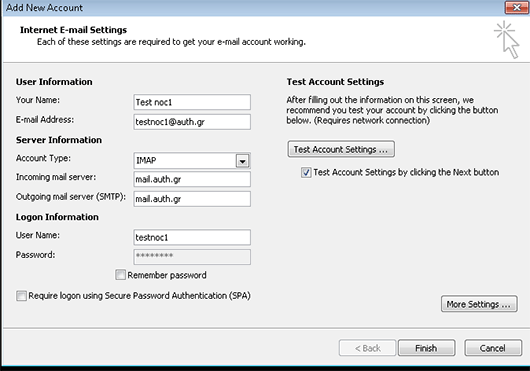Click the cursor wizard icon in header
The width and height of the screenshot is (530, 371).
pyautogui.click(x=506, y=40)
